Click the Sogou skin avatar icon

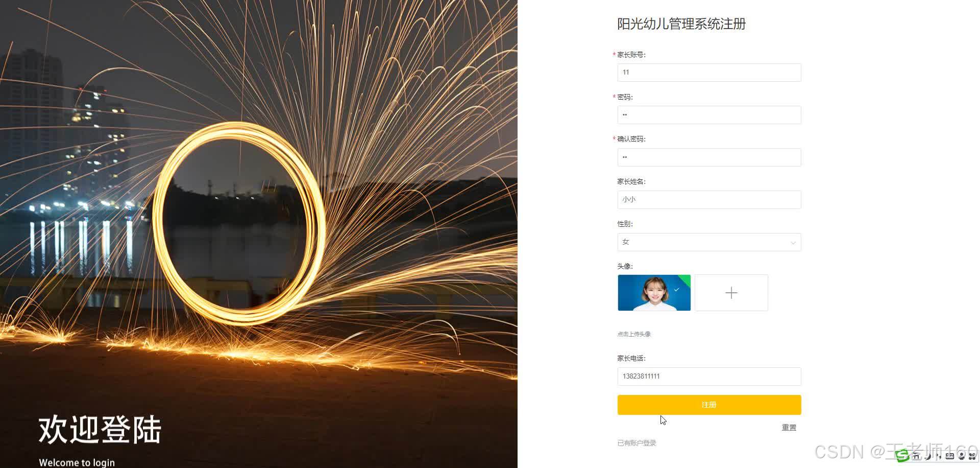(961, 456)
